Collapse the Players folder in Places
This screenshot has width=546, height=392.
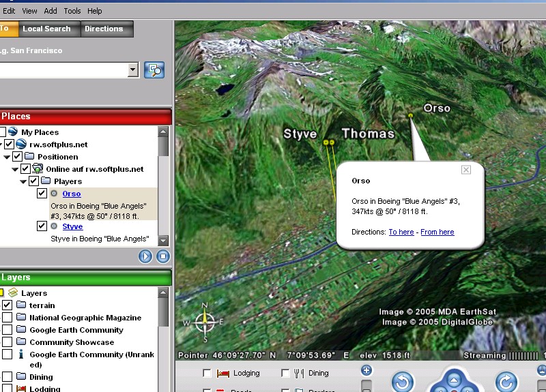23,181
